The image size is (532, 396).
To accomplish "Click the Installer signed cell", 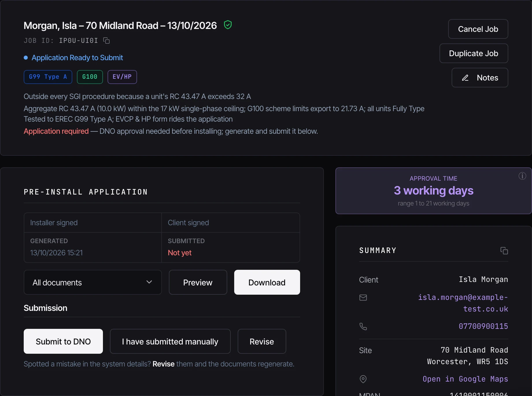I will 93,223.
